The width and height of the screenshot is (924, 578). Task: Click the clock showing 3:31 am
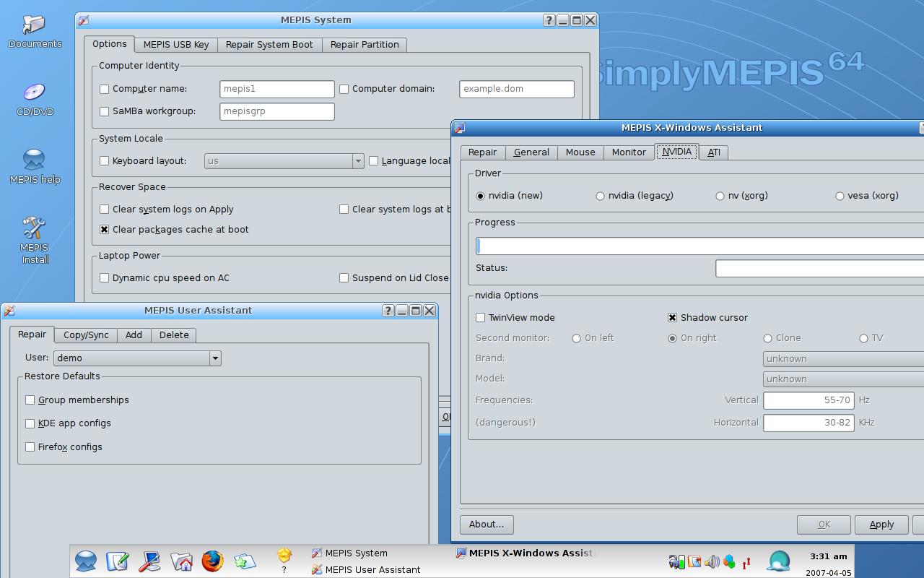point(829,556)
